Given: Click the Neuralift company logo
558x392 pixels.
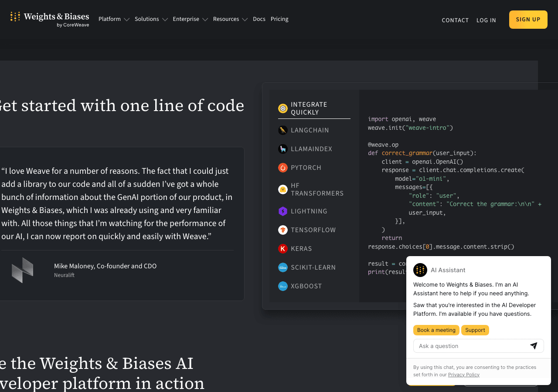Looking at the screenshot, I should coord(23,270).
